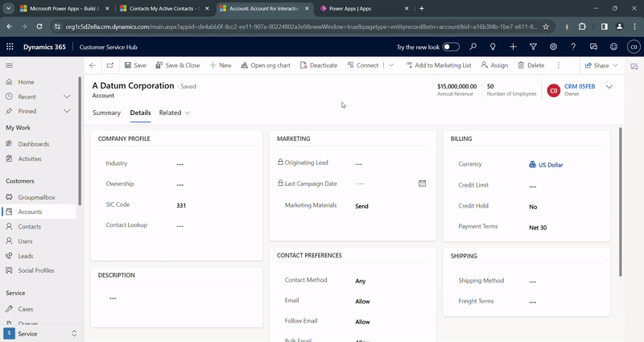Click the search magnifier icon in header

(x=473, y=47)
